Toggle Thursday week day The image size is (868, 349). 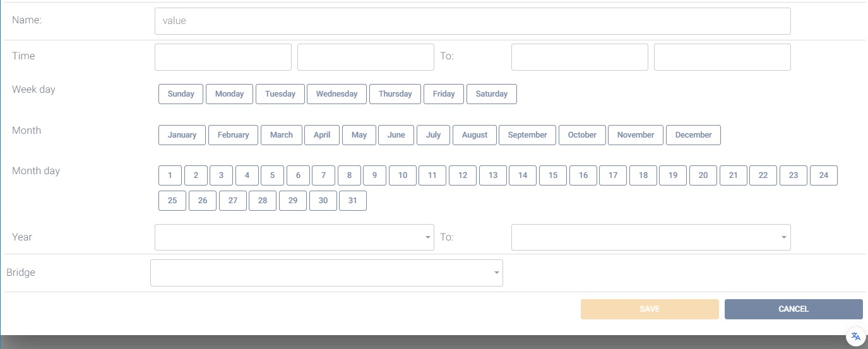395,94
